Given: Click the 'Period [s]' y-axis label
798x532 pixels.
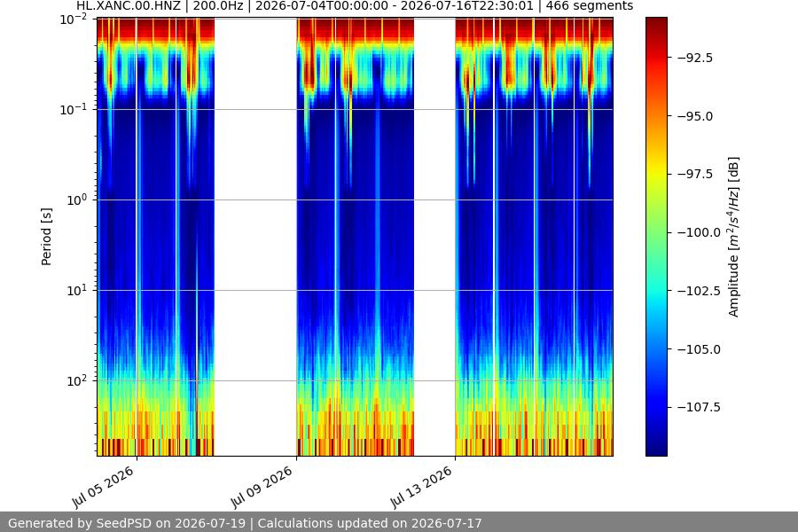Looking at the screenshot, I should pos(46,237).
